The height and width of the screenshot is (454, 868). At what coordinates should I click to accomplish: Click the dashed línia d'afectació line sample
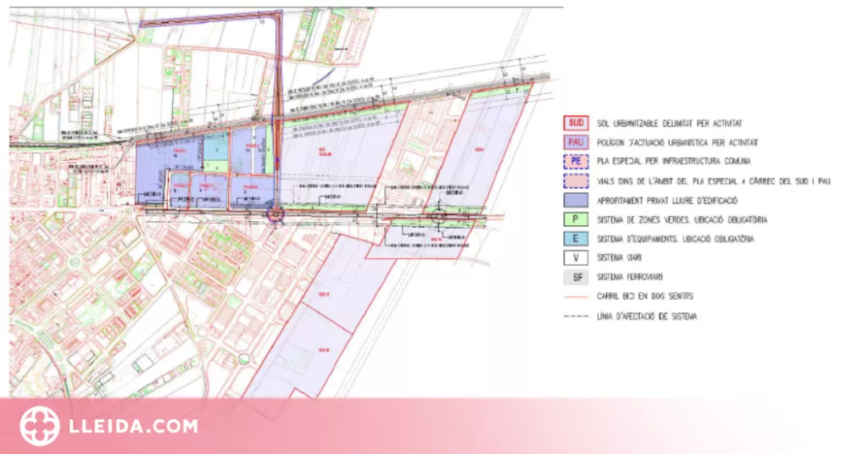click(x=576, y=316)
